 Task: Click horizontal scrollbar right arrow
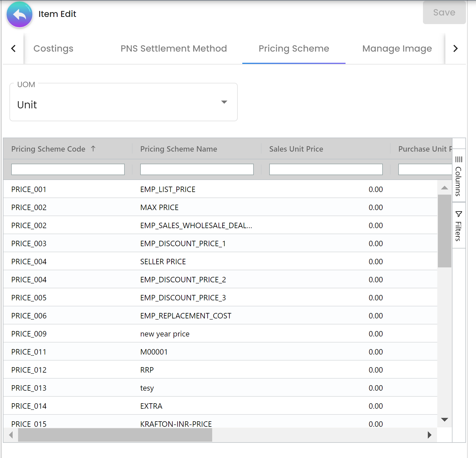429,435
